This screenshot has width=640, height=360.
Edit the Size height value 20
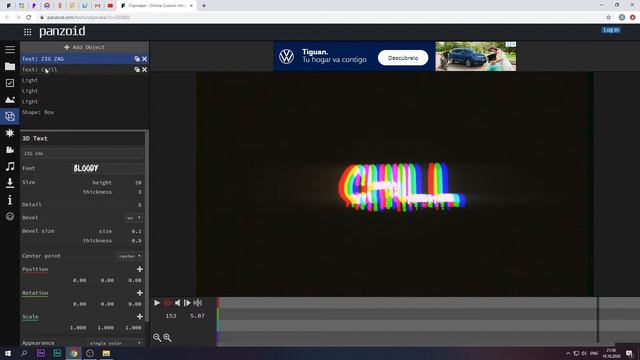pyautogui.click(x=138, y=182)
